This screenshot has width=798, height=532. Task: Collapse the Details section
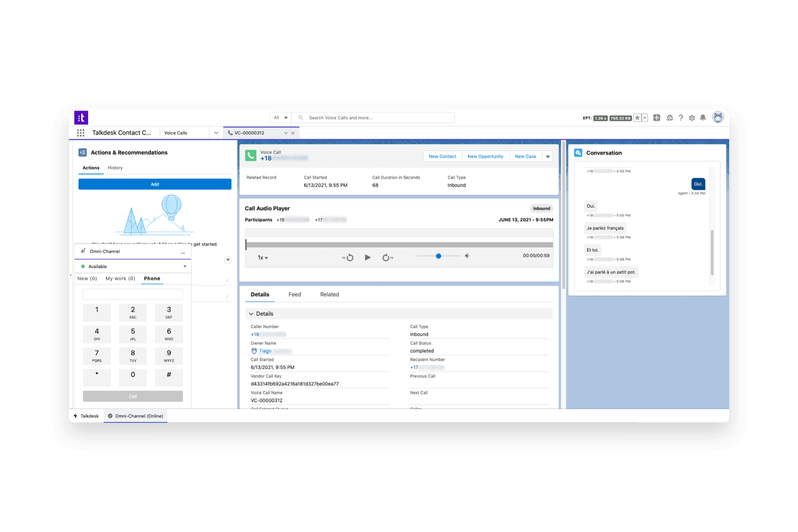(251, 314)
